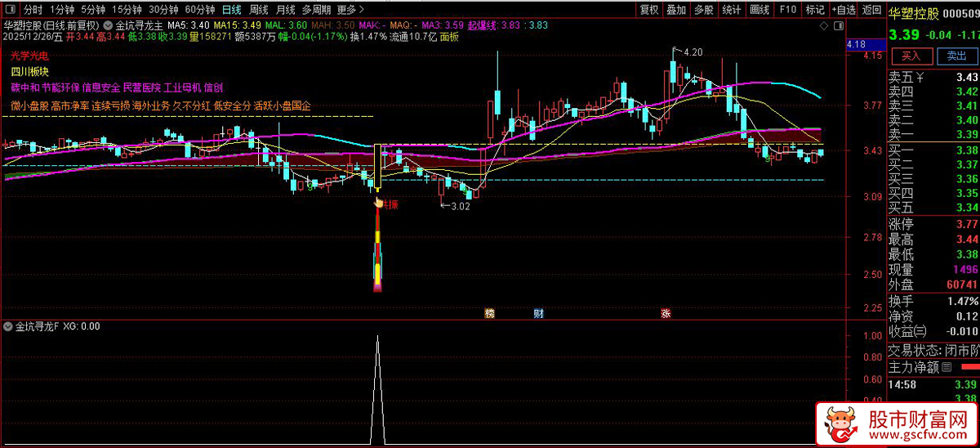Click the 画线 drawing tool button
Viewport: 980px width, 448px height.
[x=759, y=10]
